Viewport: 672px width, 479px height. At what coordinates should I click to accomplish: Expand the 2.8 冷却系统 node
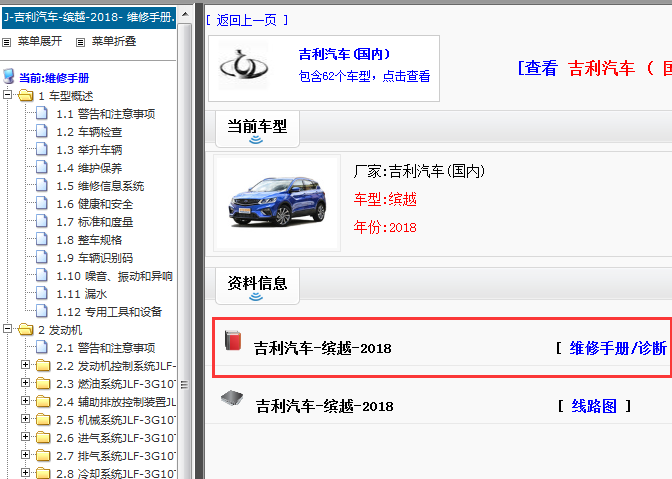26,473
